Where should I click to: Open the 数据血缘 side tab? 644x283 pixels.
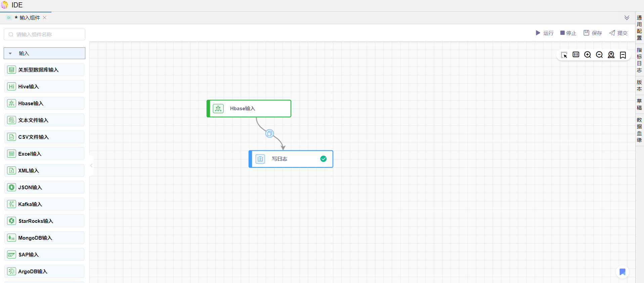(639, 130)
